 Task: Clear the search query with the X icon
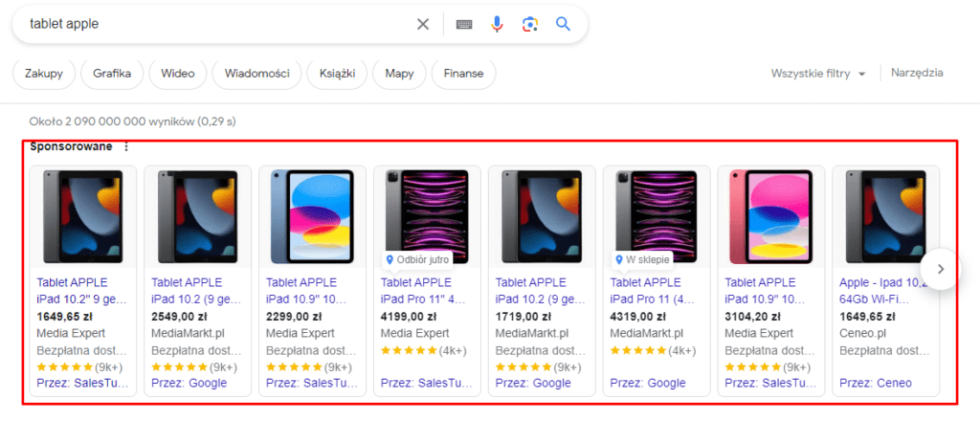click(423, 24)
